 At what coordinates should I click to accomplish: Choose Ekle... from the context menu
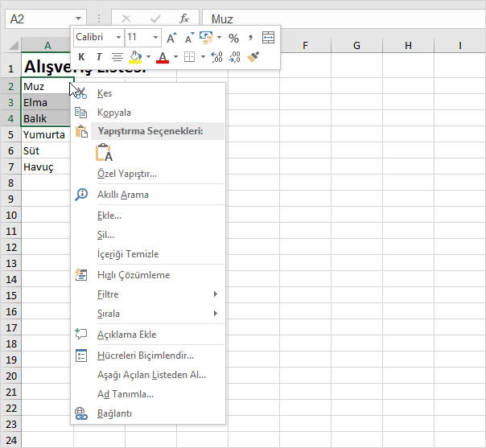coord(109,216)
